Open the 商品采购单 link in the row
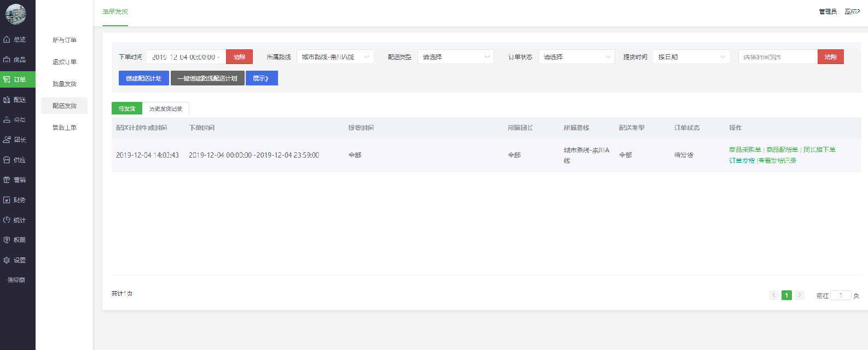 (x=745, y=150)
